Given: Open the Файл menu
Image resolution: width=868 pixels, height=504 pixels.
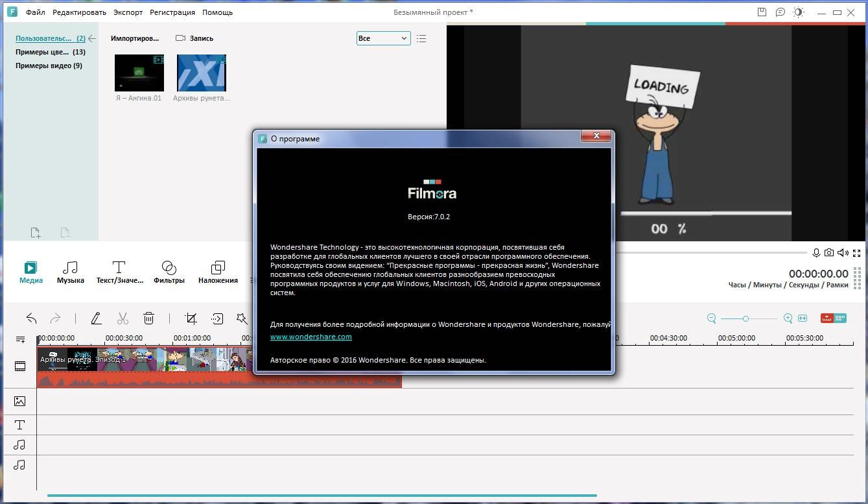Looking at the screenshot, I should coord(36,12).
